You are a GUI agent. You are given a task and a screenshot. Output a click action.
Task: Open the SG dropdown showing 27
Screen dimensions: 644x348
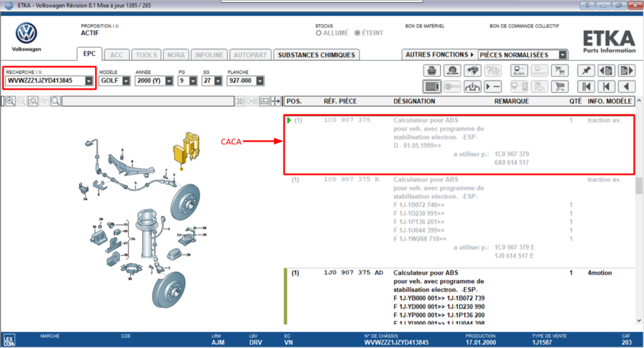218,81
